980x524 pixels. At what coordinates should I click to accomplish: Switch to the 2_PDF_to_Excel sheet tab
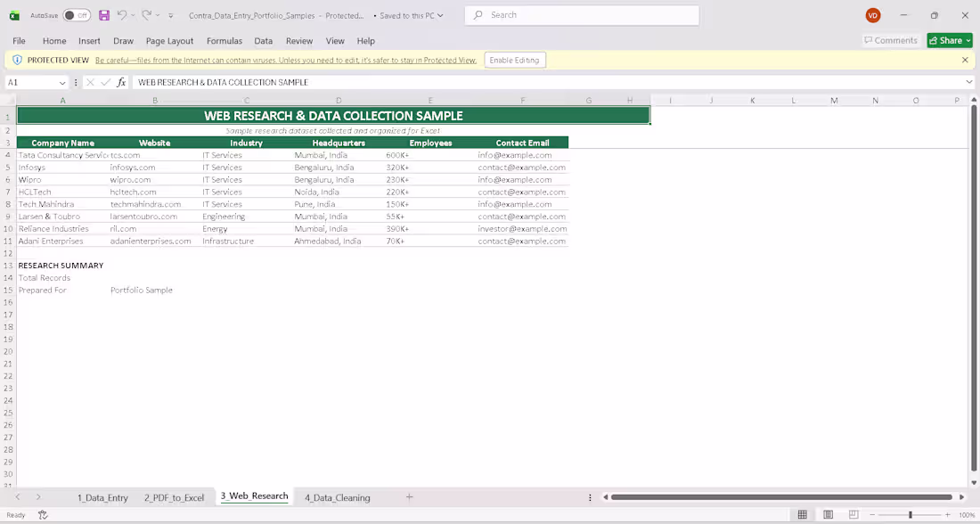pos(174,498)
